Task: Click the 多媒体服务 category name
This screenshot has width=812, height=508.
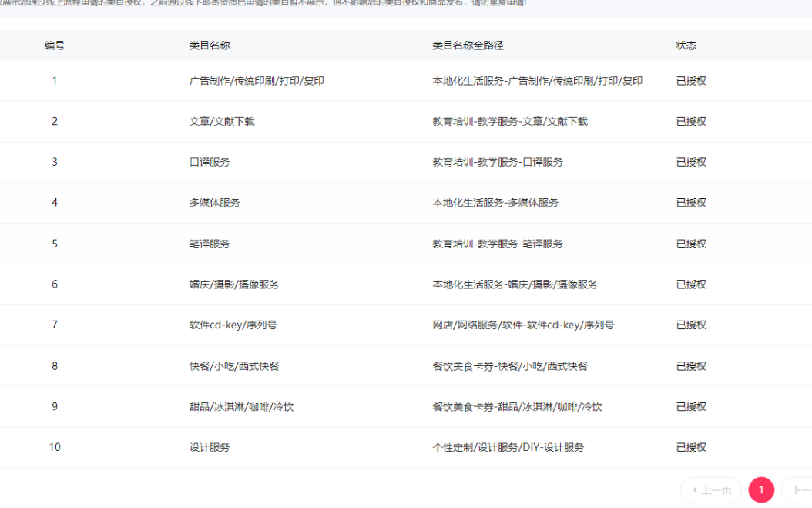Action: tap(215, 203)
